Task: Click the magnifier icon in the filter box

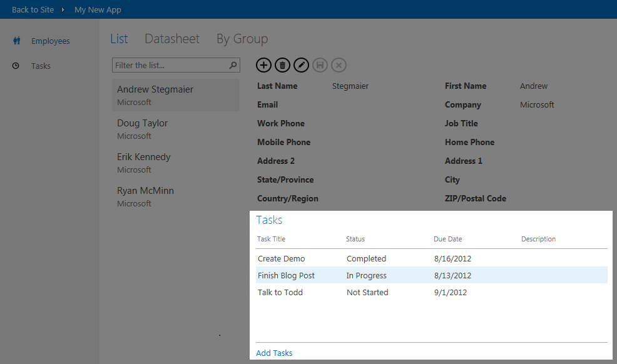Action: [x=232, y=65]
